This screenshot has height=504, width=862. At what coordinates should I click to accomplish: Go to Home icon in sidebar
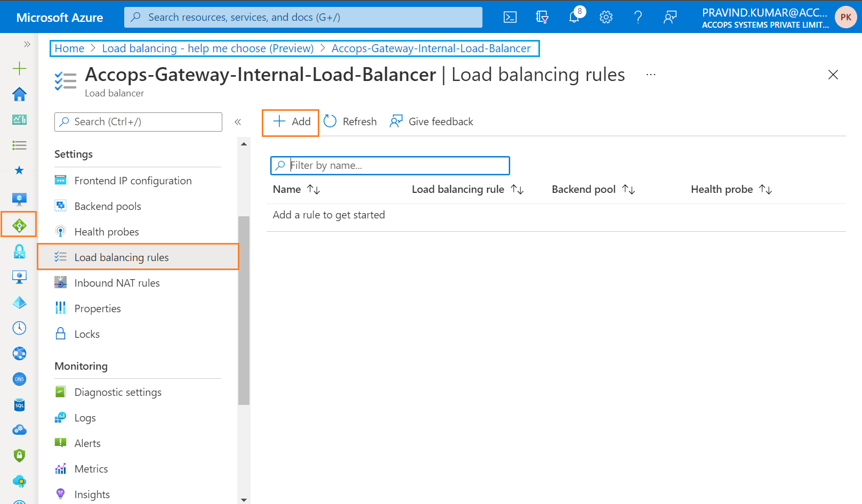[x=19, y=94]
